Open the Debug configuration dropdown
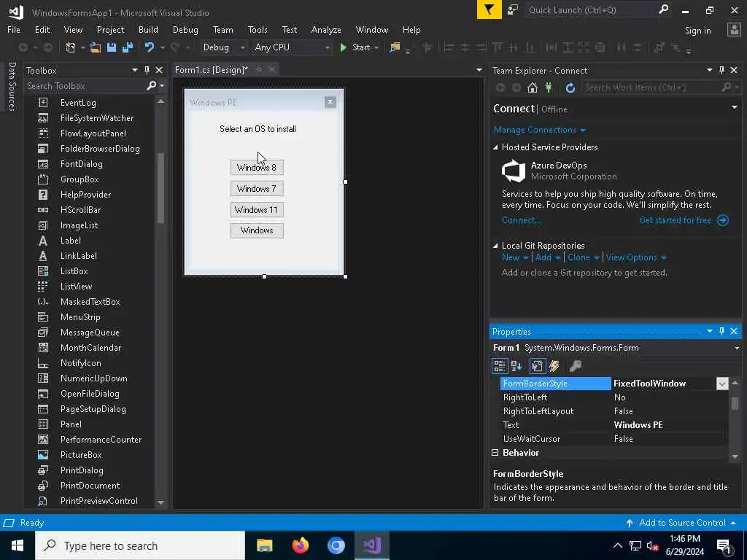The image size is (747, 560). pyautogui.click(x=242, y=47)
